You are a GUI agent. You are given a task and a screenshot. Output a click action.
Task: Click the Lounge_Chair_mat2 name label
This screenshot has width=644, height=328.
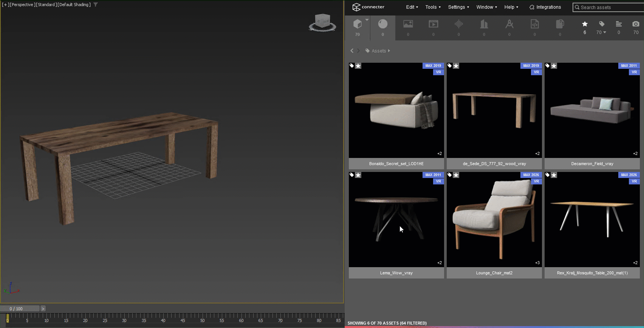(x=494, y=273)
